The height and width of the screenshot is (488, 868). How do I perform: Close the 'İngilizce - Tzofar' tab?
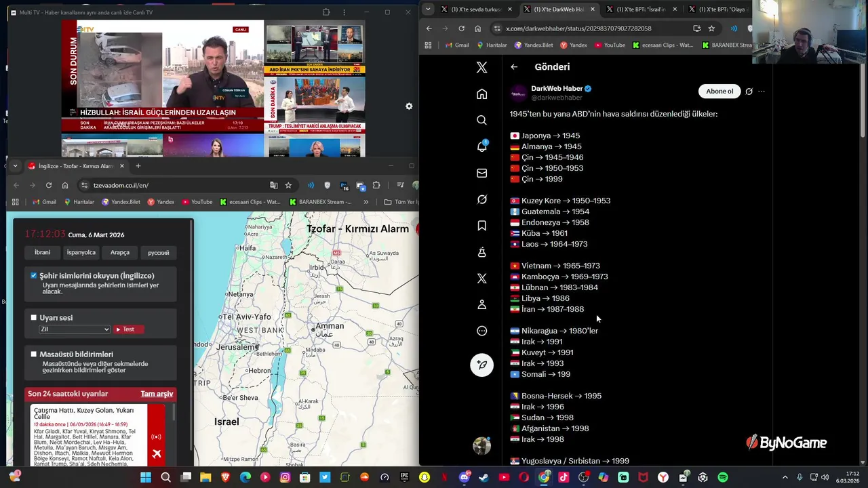coord(122,166)
